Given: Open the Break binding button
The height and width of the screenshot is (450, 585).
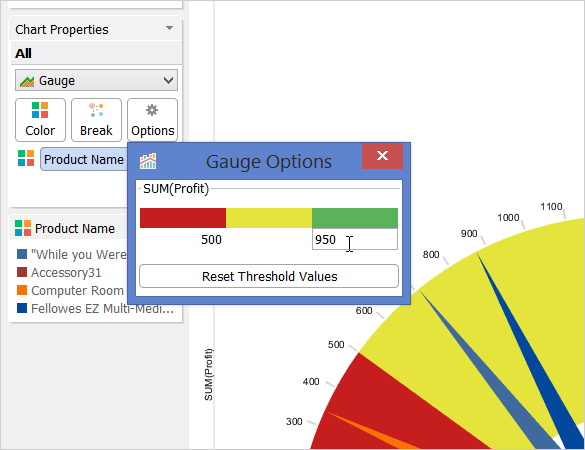Looking at the screenshot, I should click(x=96, y=120).
